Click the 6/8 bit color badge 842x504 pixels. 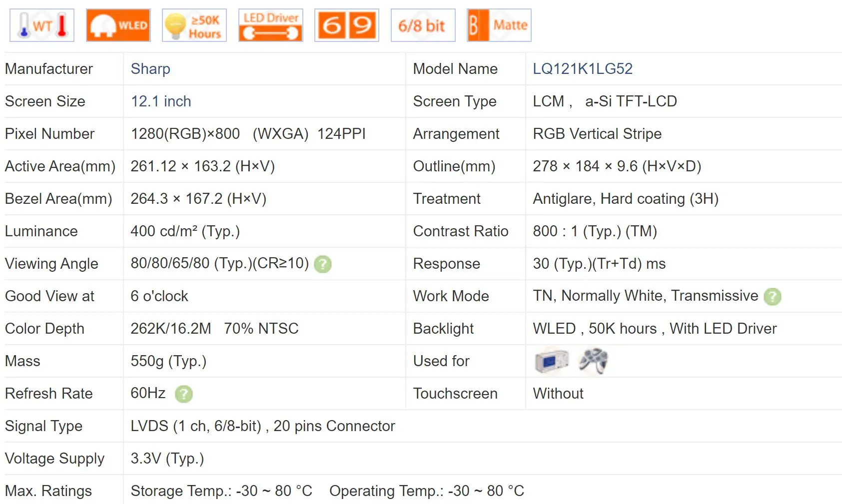(x=423, y=25)
